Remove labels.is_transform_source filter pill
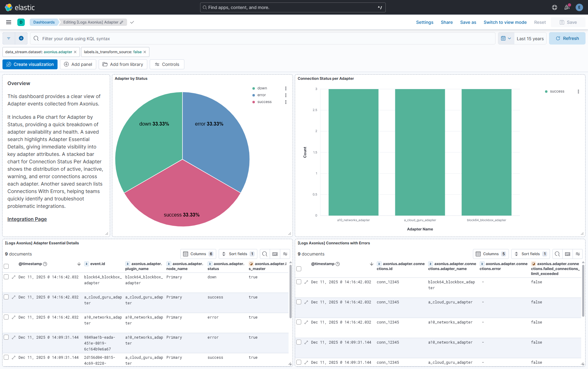This screenshot has height=369, width=588. (x=145, y=52)
